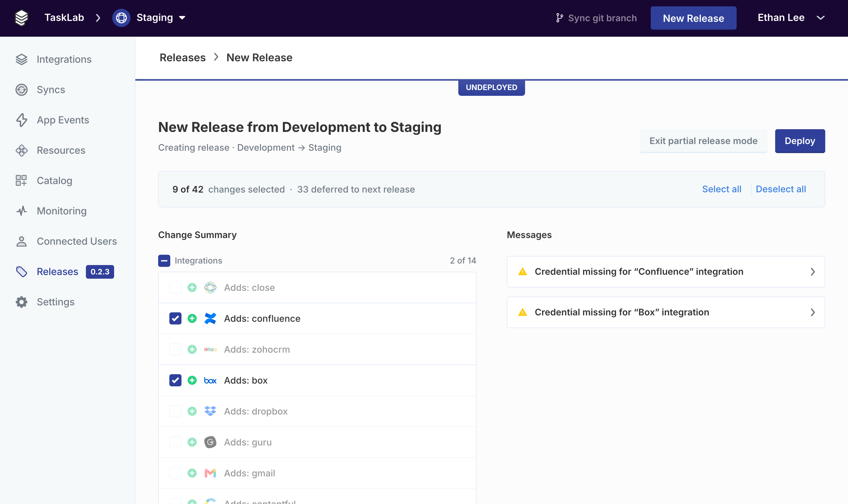848x504 pixels.
Task: Uncheck the 'Adds: box' checkbox
Action: click(x=175, y=380)
